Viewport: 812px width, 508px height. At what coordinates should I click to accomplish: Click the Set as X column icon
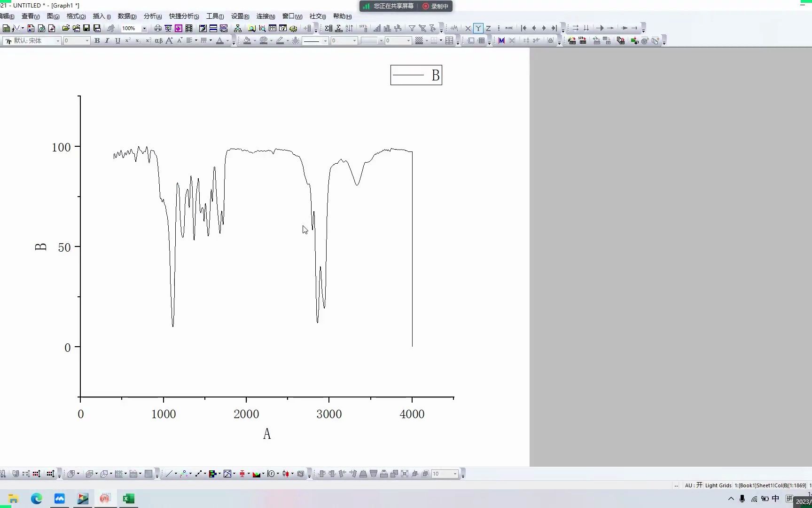[468, 28]
